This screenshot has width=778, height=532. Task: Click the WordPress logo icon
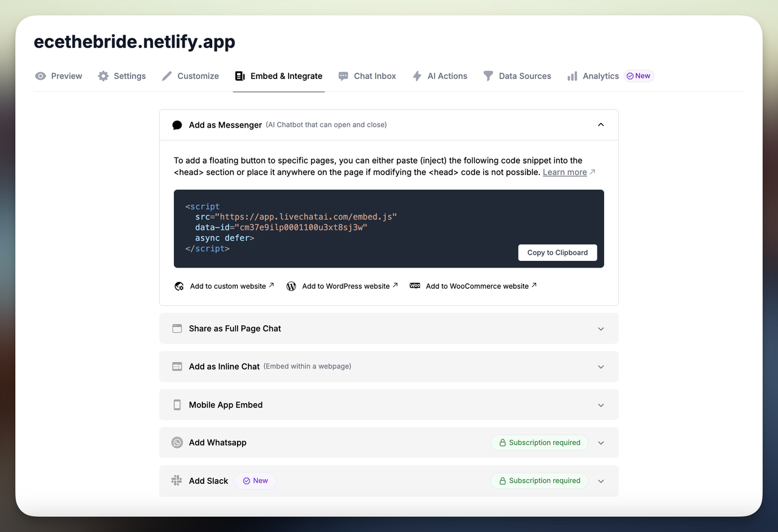(291, 286)
